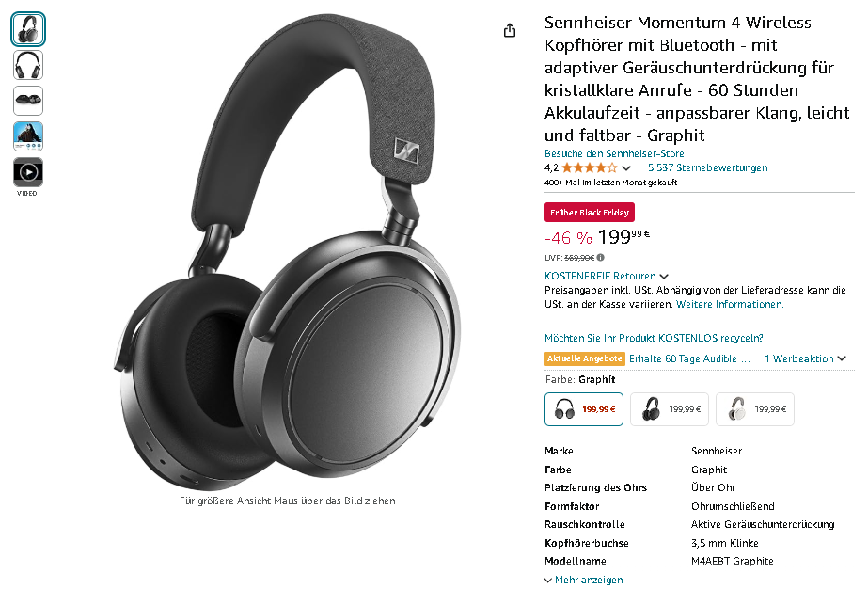The height and width of the screenshot is (589, 868).
Task: Click the star rating icons
Action: 589,167
